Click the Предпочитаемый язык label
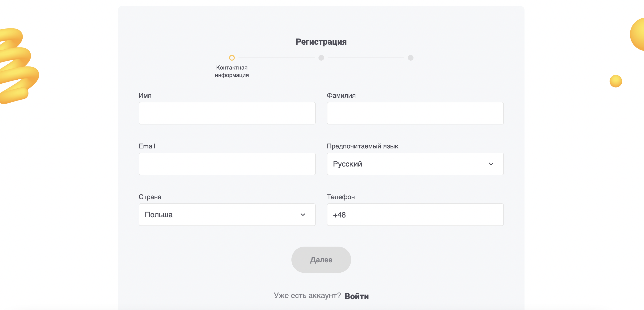The height and width of the screenshot is (310, 644). coord(362,146)
